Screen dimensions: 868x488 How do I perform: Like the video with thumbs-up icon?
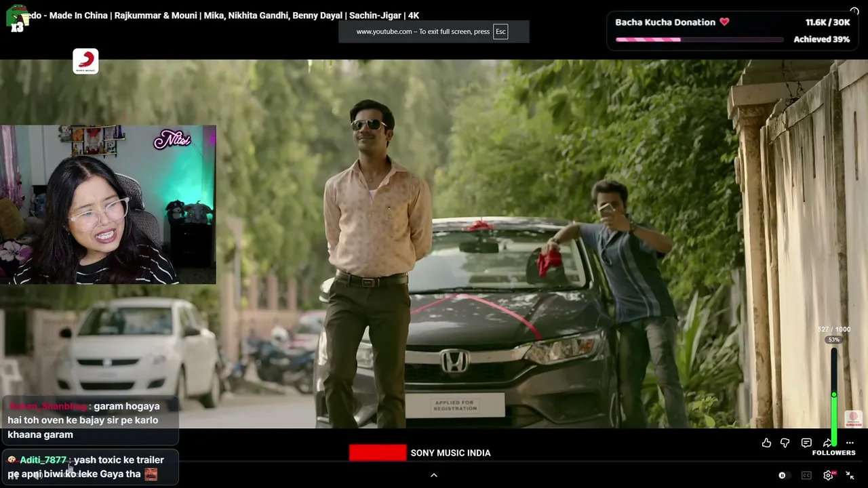(x=766, y=443)
